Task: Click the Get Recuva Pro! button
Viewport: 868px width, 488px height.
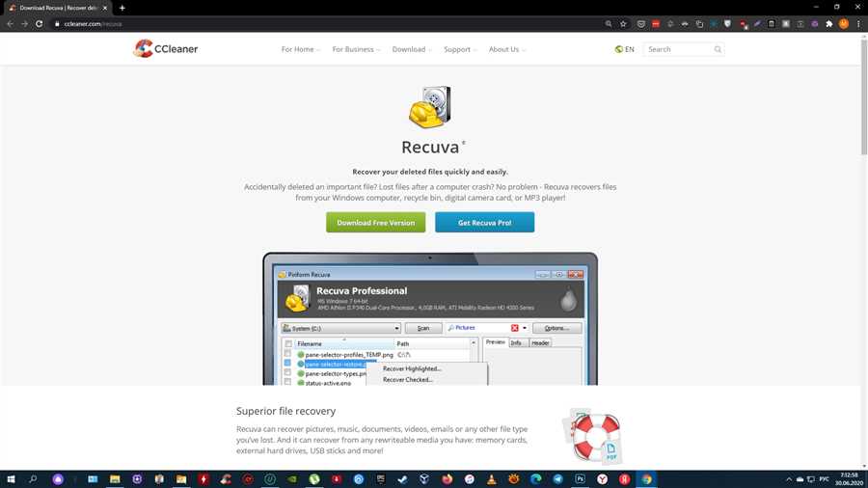Action: pos(484,223)
